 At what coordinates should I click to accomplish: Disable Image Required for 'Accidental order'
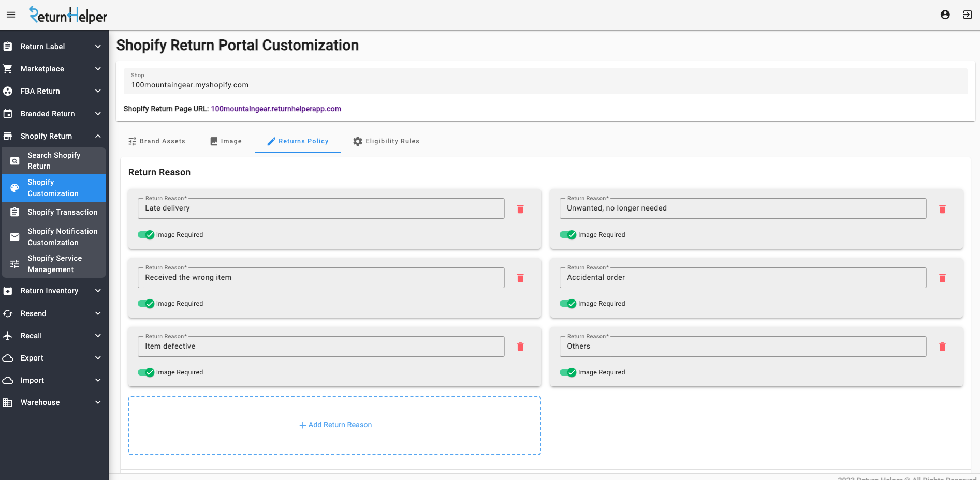pos(568,304)
